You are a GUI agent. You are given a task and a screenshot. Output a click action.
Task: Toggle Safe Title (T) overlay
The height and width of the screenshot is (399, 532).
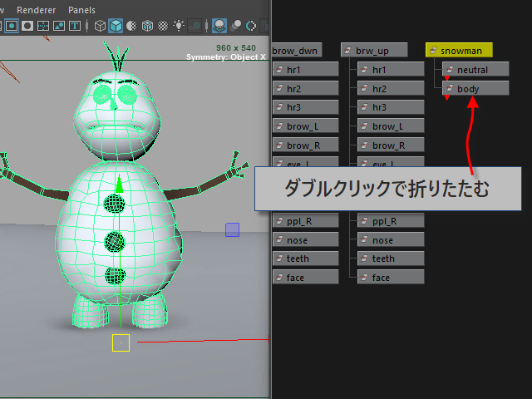tap(75, 25)
